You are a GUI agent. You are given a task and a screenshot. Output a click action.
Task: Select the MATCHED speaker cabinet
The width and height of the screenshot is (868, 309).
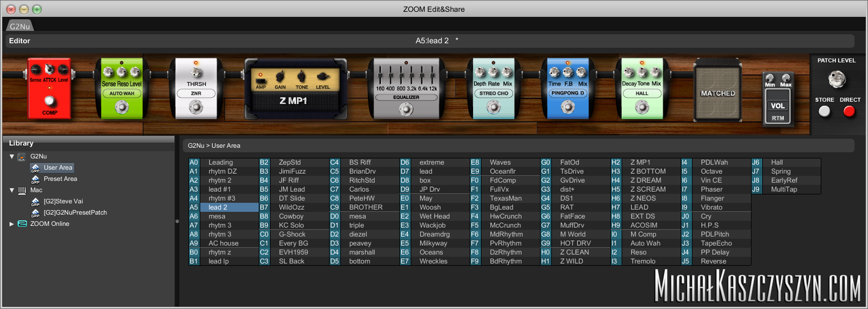(x=718, y=89)
